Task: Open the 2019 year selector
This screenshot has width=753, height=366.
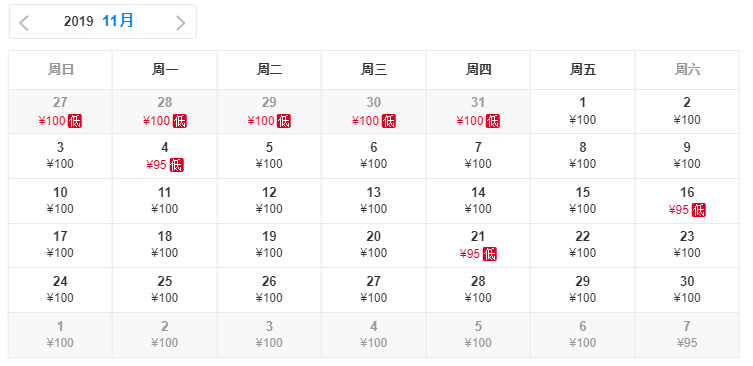Action: click(x=78, y=21)
